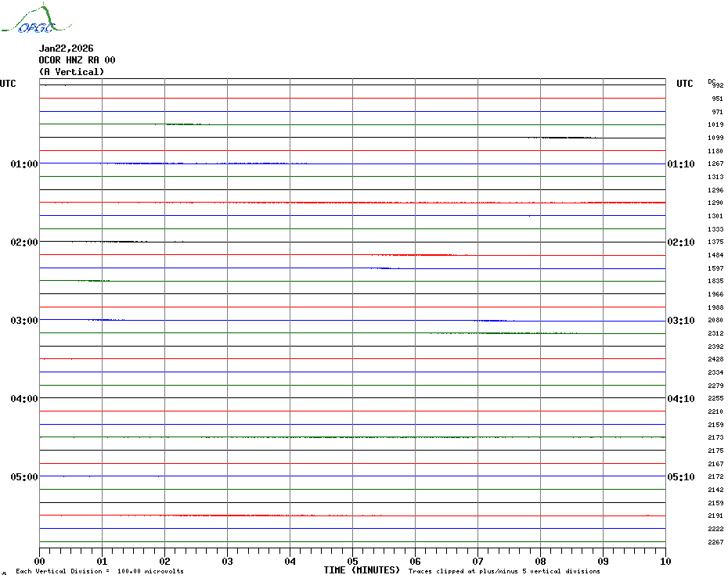Select the DC offset value 1484

point(715,255)
